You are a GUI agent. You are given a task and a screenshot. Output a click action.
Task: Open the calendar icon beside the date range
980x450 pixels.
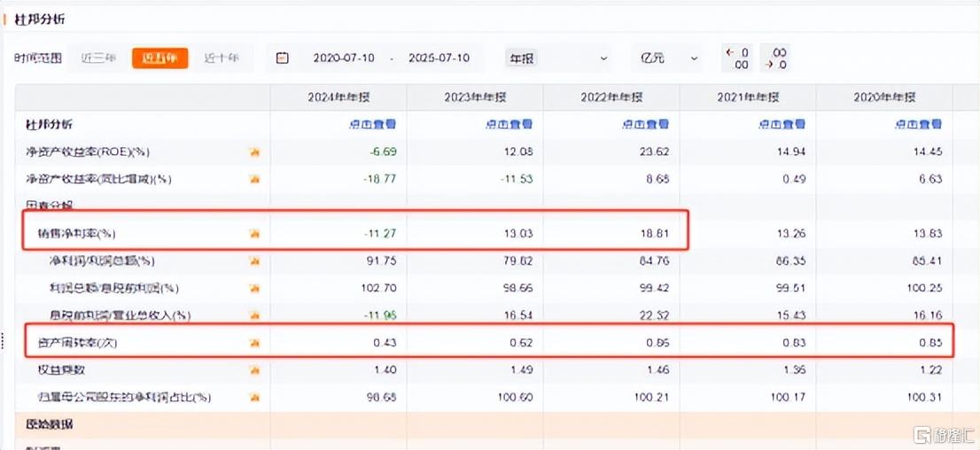tap(283, 58)
